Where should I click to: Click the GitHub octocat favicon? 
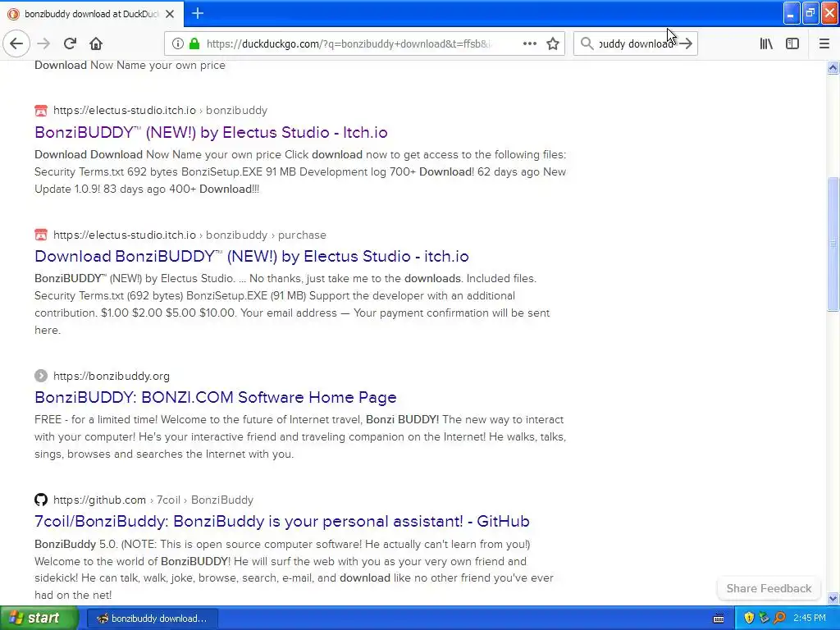[41, 500]
